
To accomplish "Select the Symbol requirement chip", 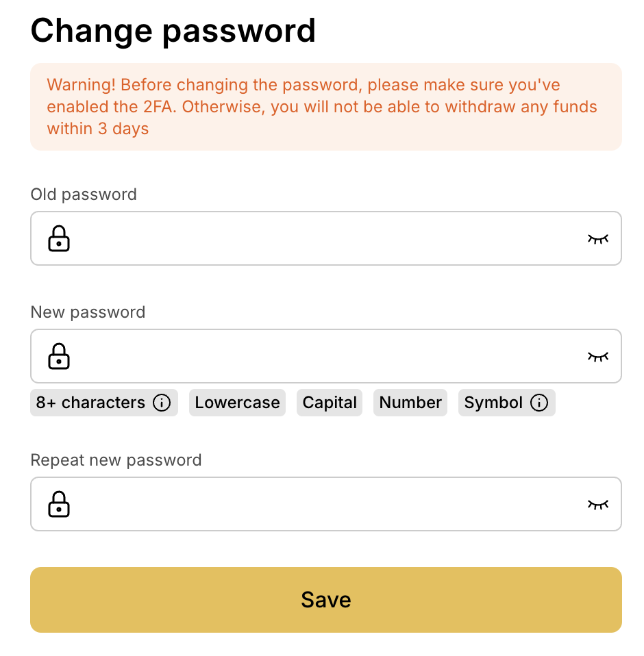I will coord(507,403).
